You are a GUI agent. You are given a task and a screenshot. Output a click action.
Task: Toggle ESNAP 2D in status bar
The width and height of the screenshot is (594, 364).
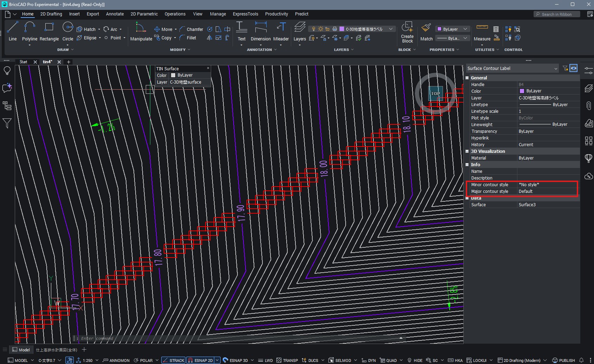click(200, 360)
